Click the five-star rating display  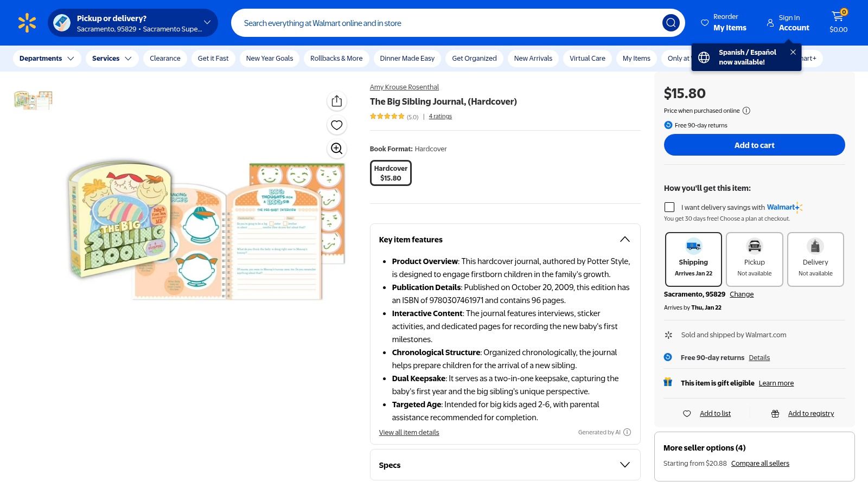[x=387, y=116]
